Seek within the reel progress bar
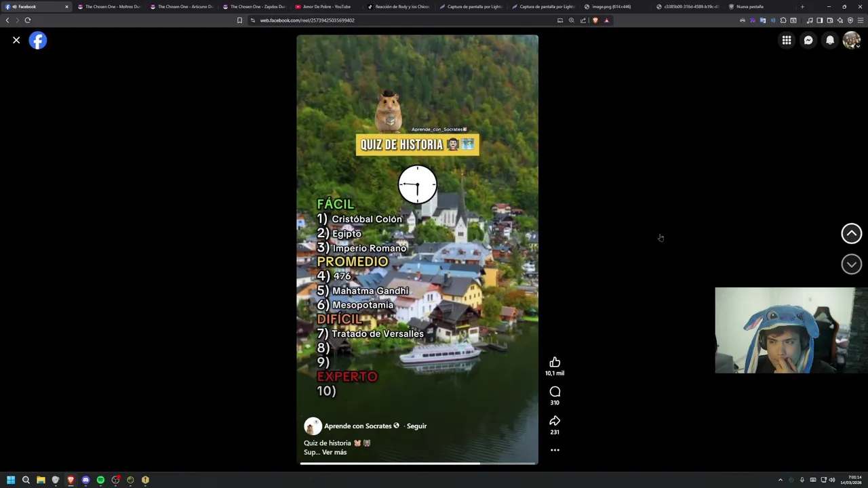Viewport: 868px width, 488px height. tap(418, 464)
